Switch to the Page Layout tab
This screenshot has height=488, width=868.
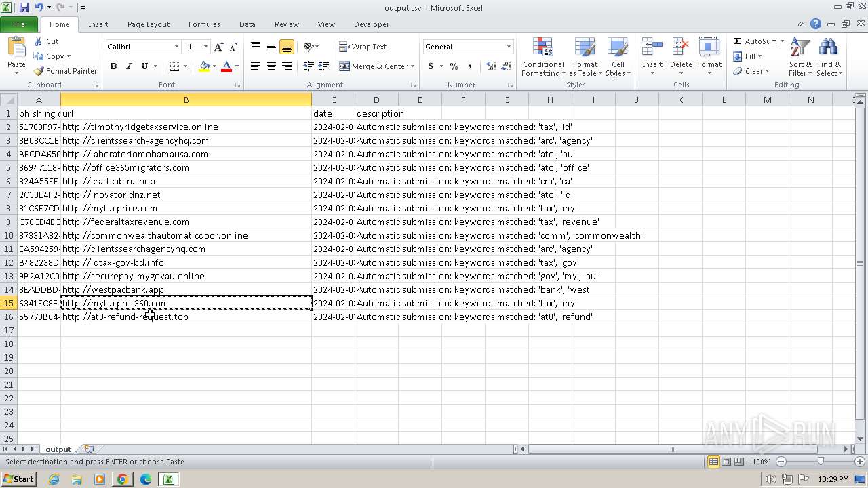click(x=149, y=24)
